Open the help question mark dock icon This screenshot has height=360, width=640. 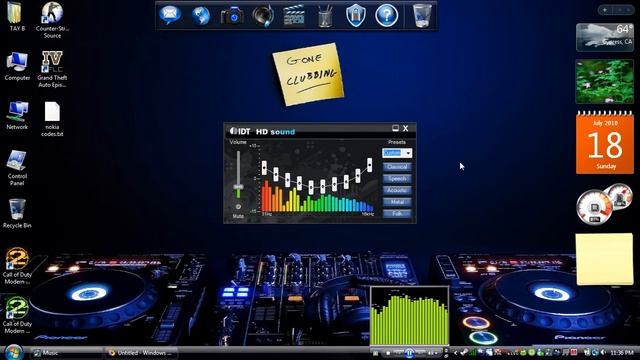point(387,16)
